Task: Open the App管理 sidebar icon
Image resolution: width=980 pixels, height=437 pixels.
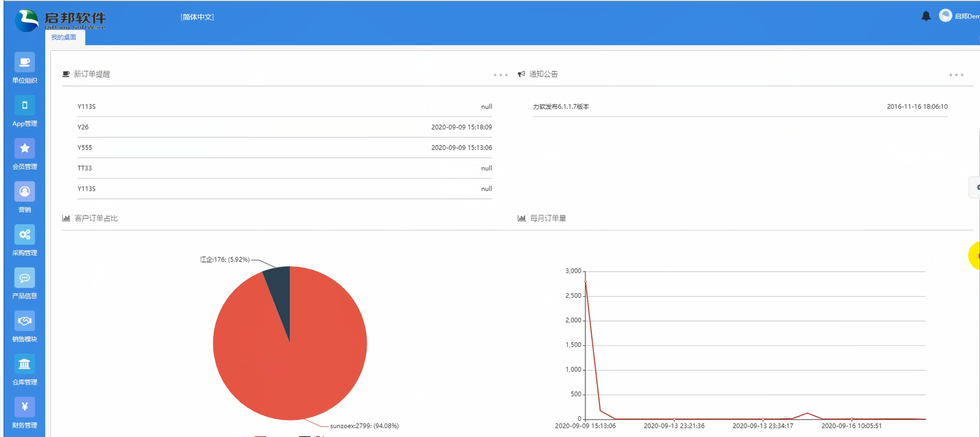Action: click(24, 106)
